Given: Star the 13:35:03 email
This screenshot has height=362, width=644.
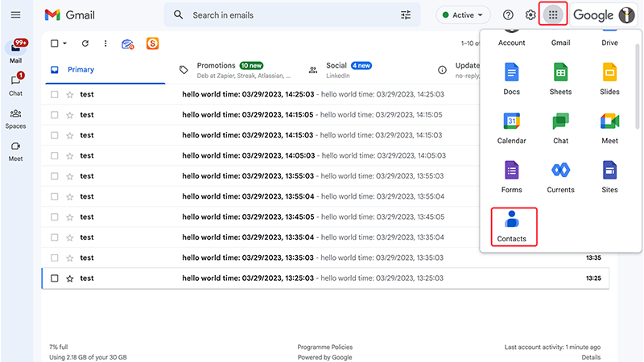Looking at the screenshot, I should (x=70, y=258).
